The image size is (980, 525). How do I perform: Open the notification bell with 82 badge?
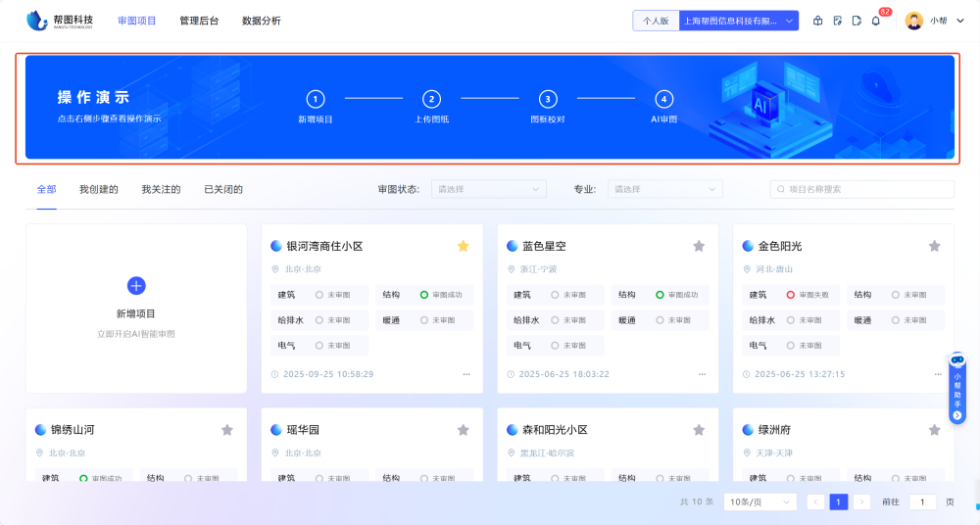click(x=875, y=21)
